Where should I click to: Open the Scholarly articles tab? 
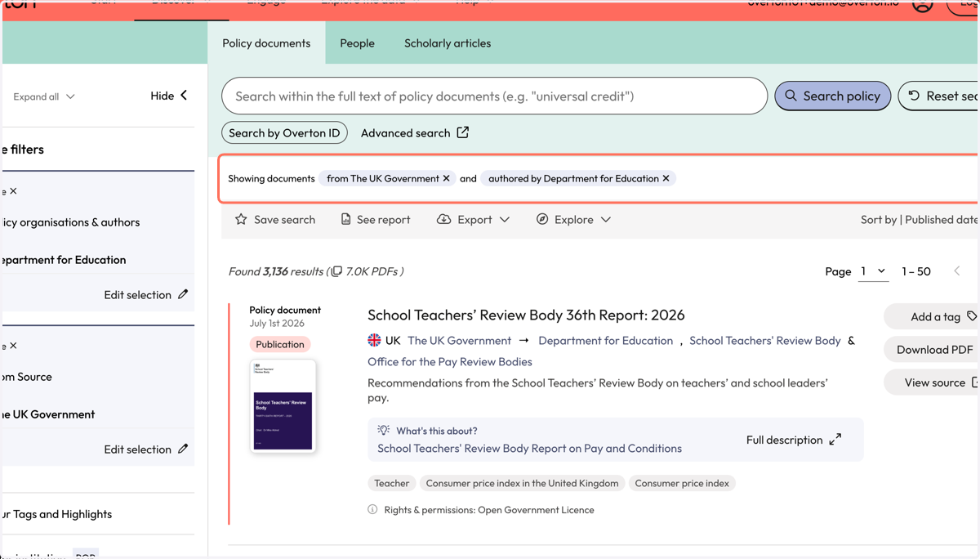click(x=448, y=43)
